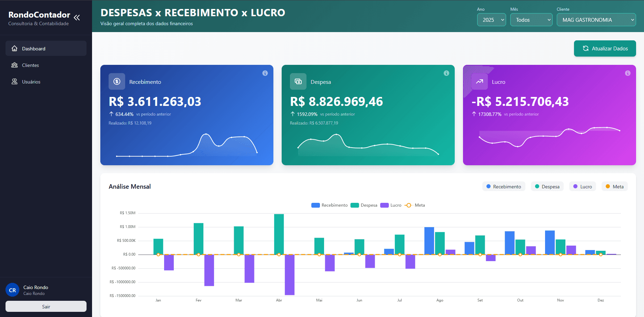Viewport: 644px width, 317px height.
Task: Click the trend arrow icon on the Lucro card
Action: coord(480,81)
